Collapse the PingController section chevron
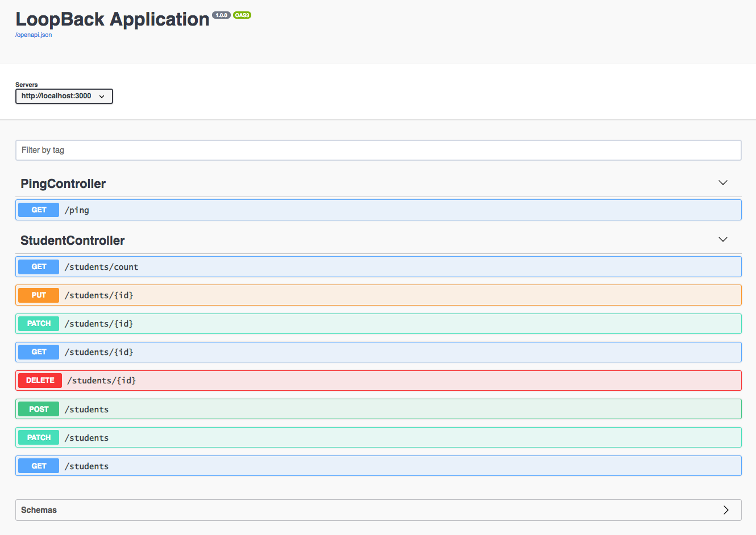Viewport: 756px width, 535px height. point(723,183)
